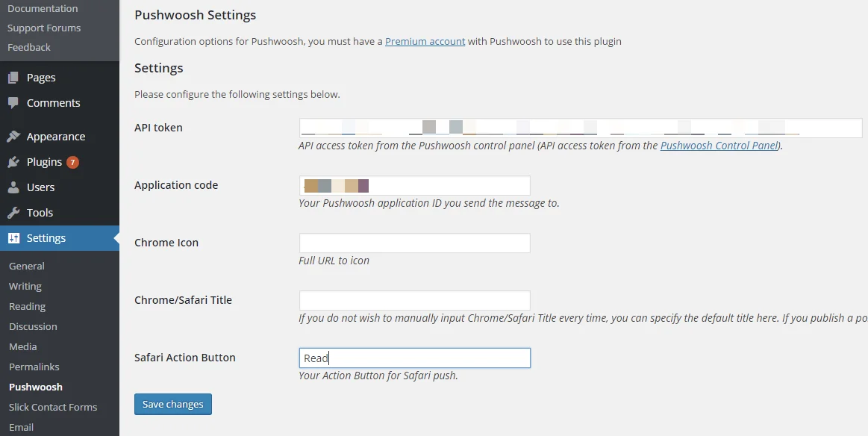Save changes to Pushwoosh settings
This screenshot has width=868, height=436.
(x=173, y=404)
